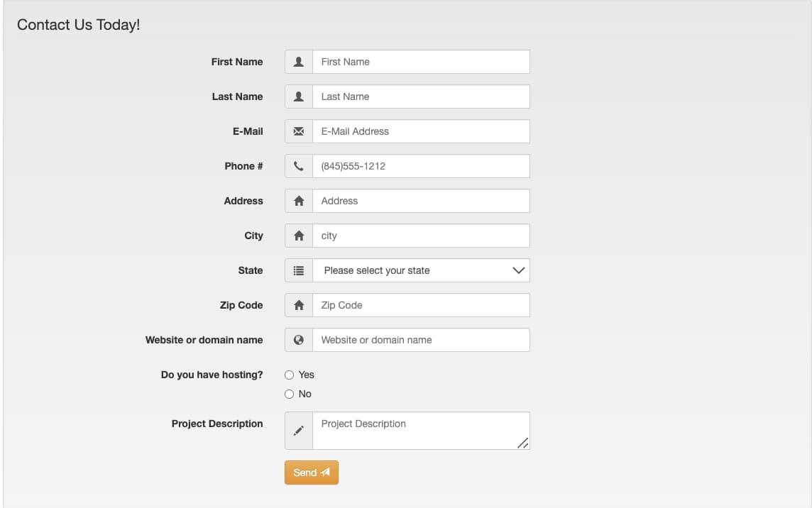Click the Send button
The image size is (812, 508).
point(311,472)
